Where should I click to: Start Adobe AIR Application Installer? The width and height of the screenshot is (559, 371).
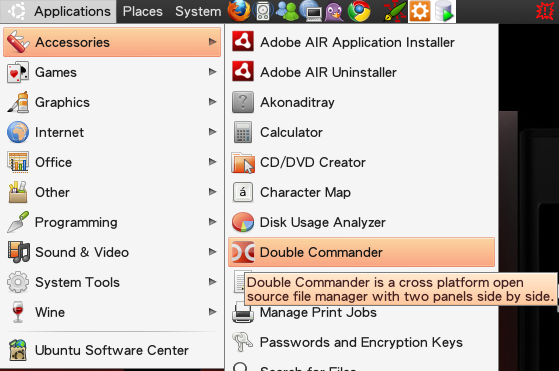(361, 42)
